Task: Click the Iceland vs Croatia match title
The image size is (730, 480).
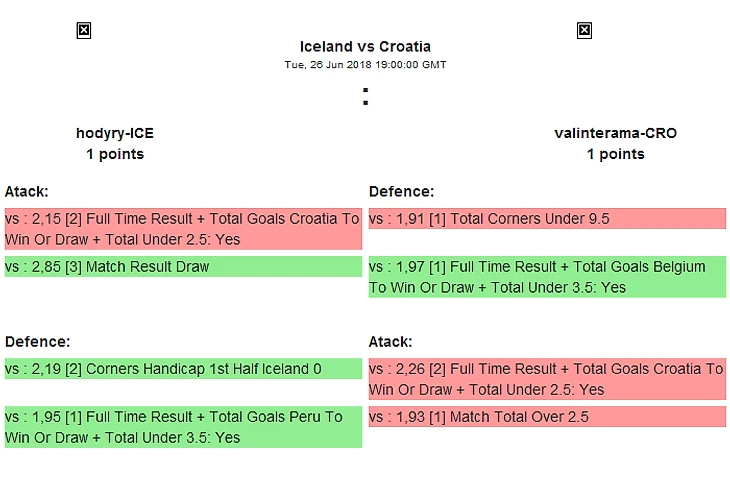Action: (365, 46)
